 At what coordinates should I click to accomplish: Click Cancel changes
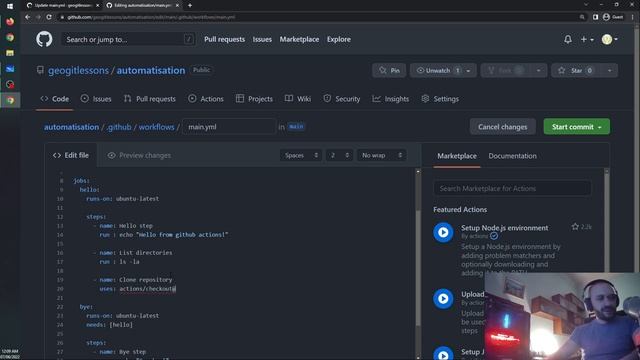coord(502,127)
